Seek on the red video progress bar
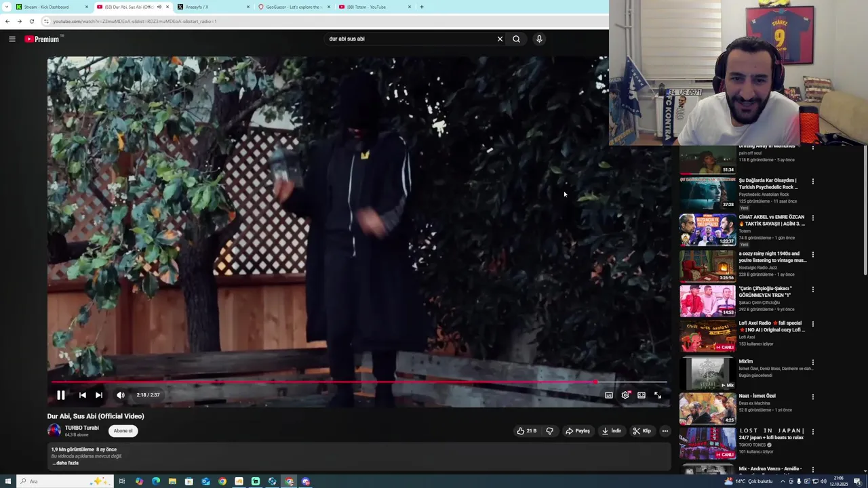868x488 pixels. point(359,382)
